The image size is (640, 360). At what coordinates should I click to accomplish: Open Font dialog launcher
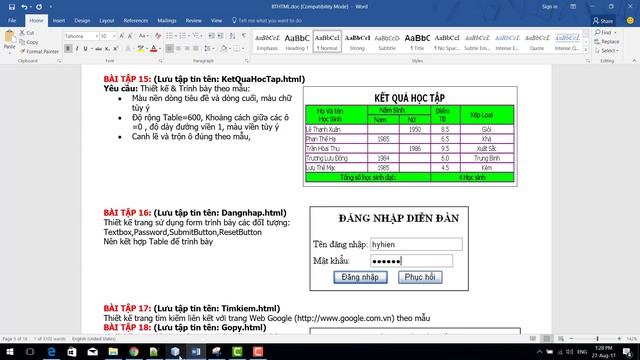click(x=160, y=61)
